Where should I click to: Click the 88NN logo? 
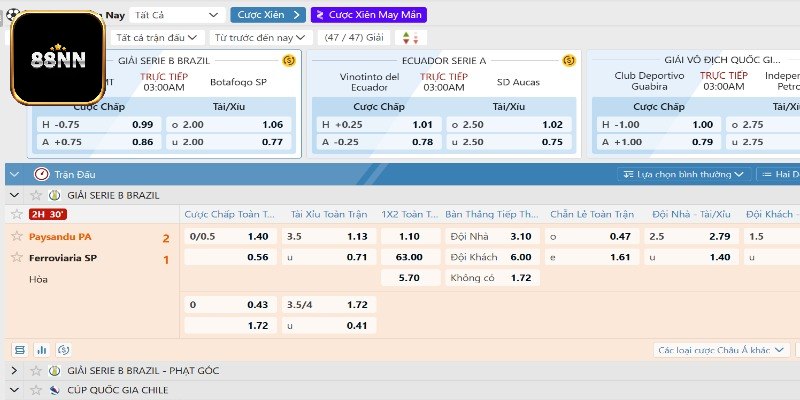(57, 58)
